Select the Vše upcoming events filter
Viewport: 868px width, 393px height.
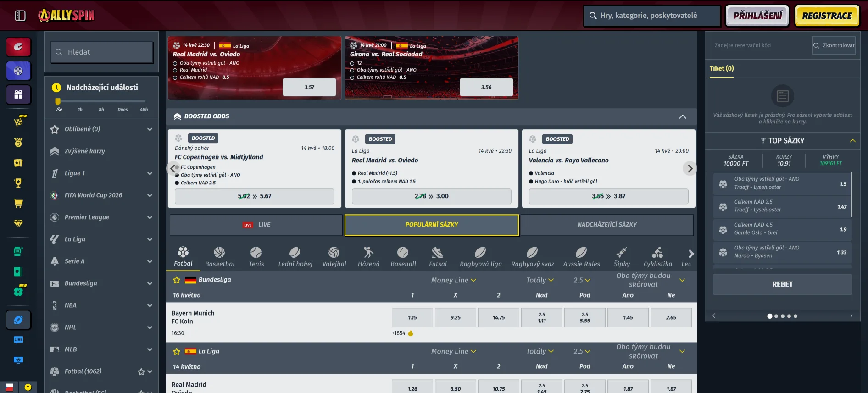click(59, 110)
